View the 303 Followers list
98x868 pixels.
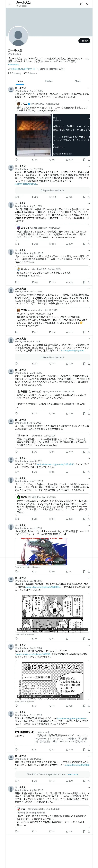[x=30, y=73]
